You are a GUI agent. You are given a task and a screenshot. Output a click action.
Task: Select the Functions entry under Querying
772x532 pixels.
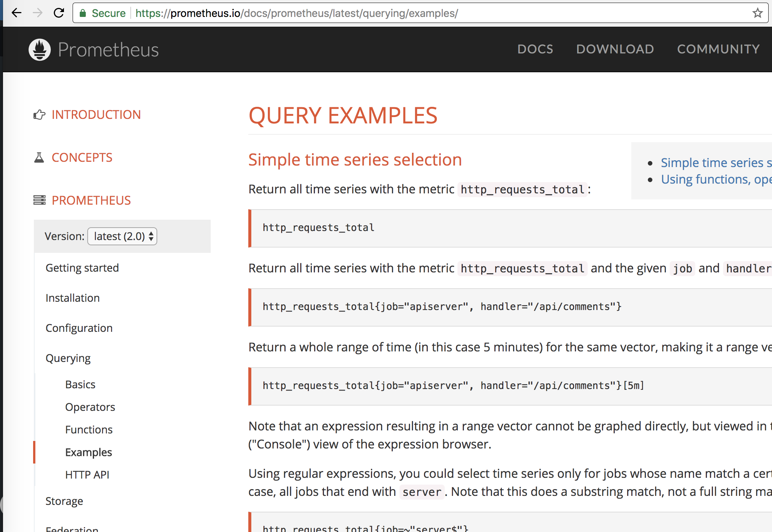(x=89, y=429)
